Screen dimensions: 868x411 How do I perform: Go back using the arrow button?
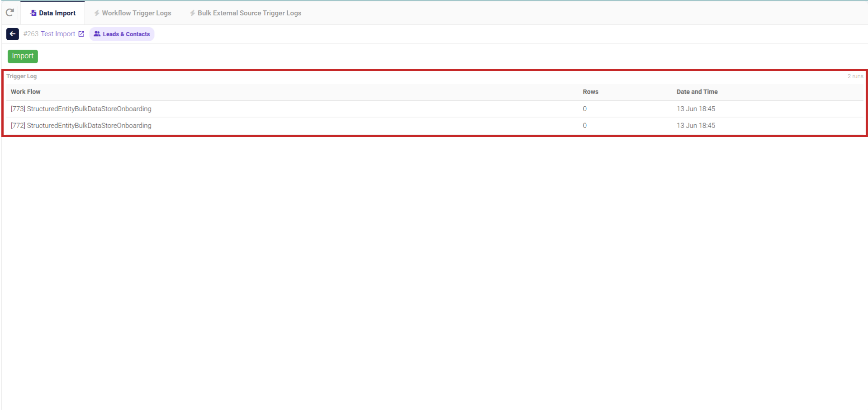tap(13, 34)
